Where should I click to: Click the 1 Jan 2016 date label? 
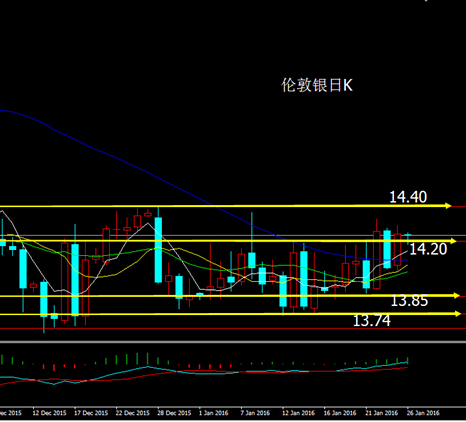[214, 413]
